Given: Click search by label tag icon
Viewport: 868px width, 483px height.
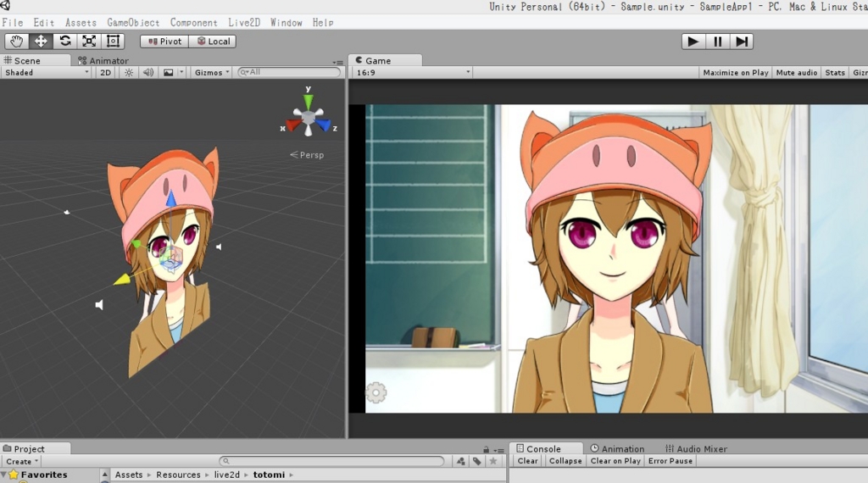Looking at the screenshot, I should point(476,461).
